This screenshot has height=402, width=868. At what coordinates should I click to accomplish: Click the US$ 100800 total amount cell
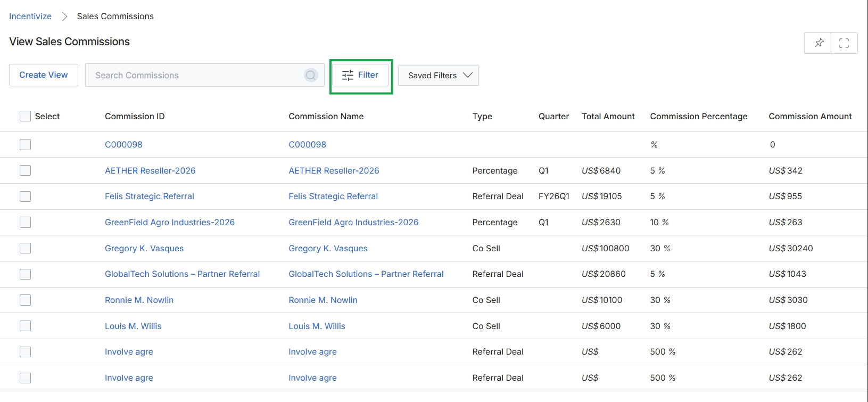[x=606, y=248]
